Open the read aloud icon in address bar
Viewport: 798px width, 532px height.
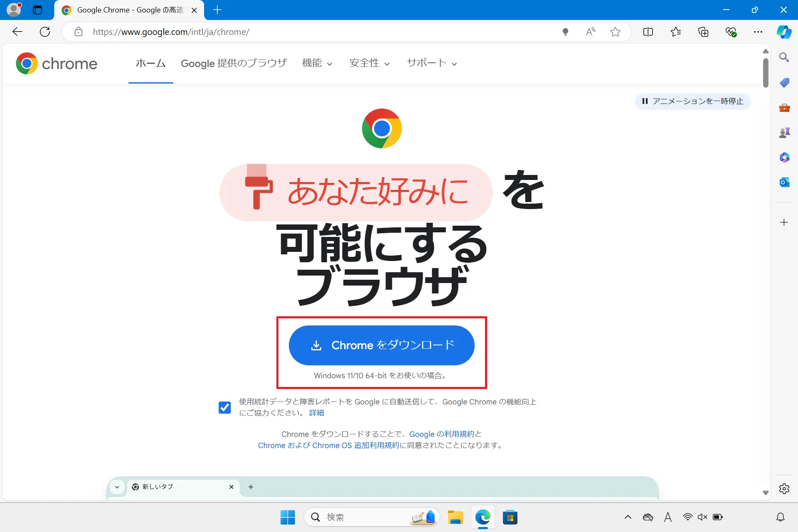coord(590,32)
